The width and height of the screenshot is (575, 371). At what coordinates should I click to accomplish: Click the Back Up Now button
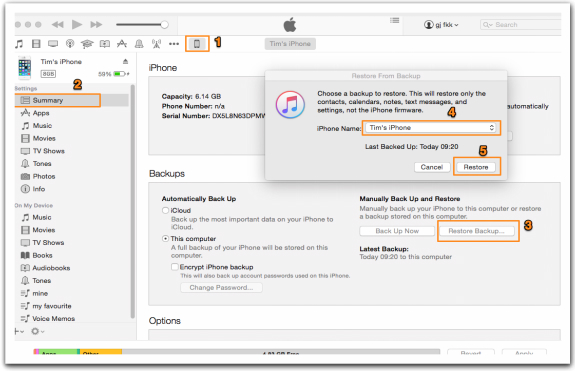pos(397,231)
